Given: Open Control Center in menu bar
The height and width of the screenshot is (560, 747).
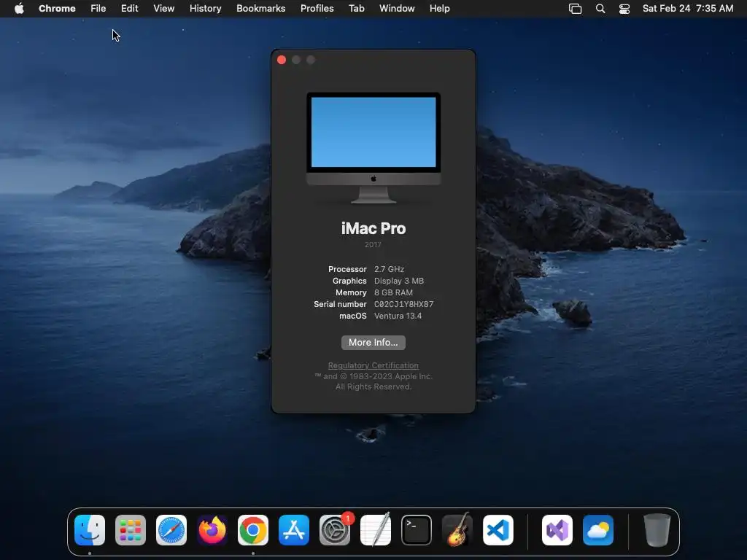Looking at the screenshot, I should click(x=624, y=9).
